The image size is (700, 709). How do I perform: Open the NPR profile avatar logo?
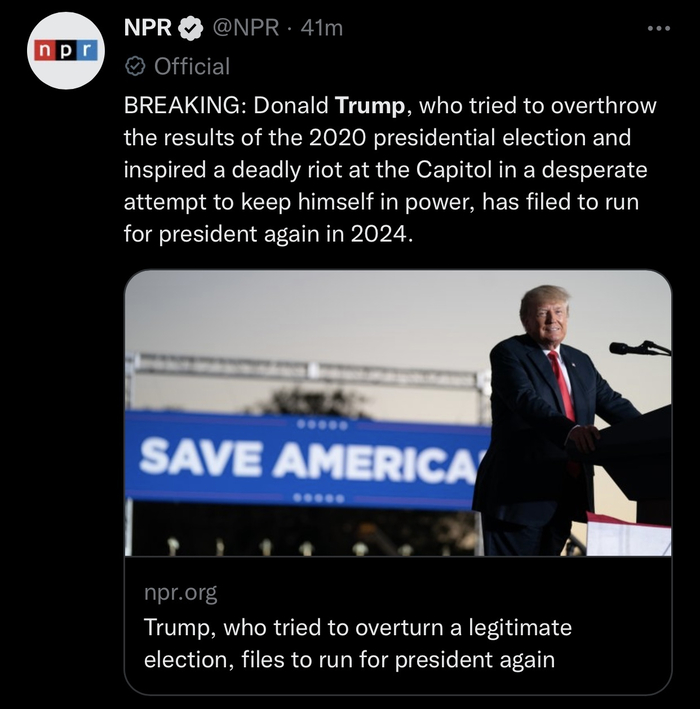click(67, 51)
